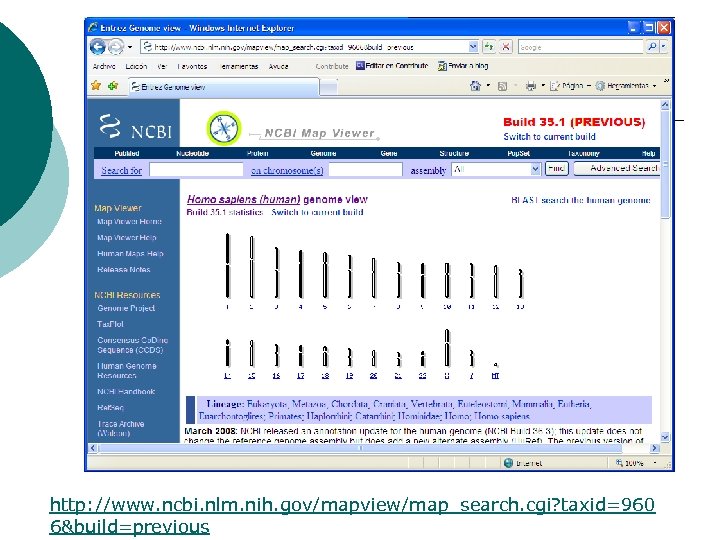Click the Enviar a blog toolbar button

tap(463, 66)
